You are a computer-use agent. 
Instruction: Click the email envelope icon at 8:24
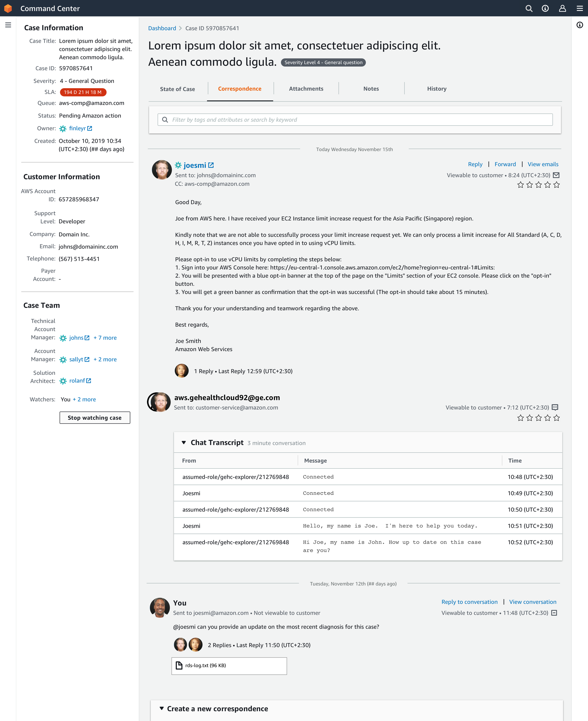click(556, 175)
